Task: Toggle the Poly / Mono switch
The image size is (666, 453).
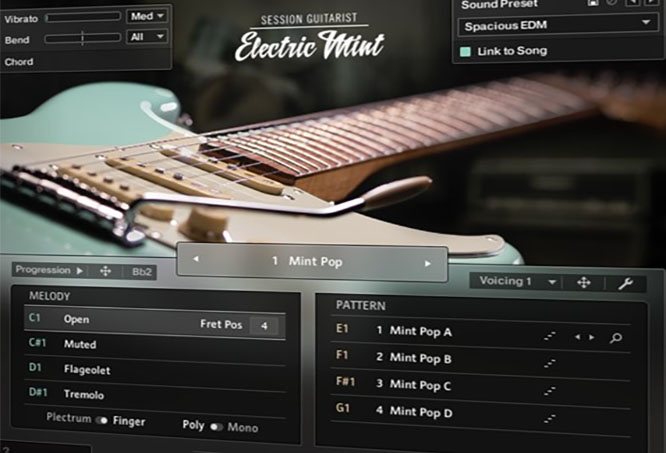Action: [x=216, y=427]
